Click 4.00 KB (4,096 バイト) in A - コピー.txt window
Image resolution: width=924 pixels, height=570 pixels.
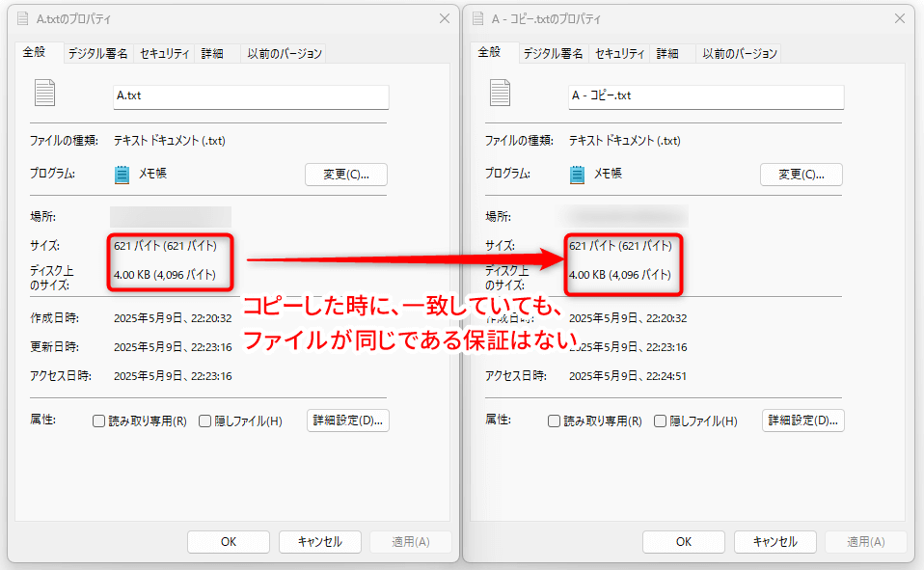[x=620, y=275]
